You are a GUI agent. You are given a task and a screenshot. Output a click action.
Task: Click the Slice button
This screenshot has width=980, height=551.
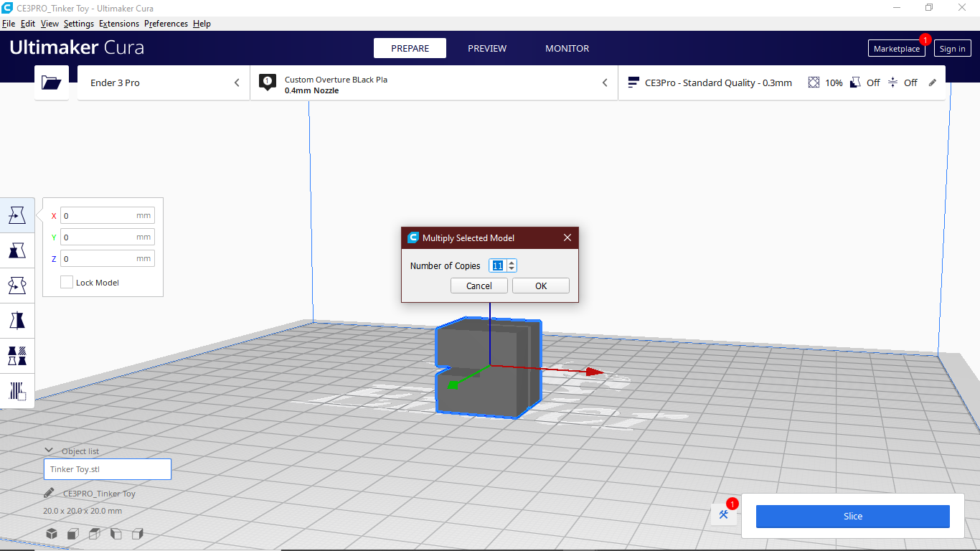tap(852, 516)
